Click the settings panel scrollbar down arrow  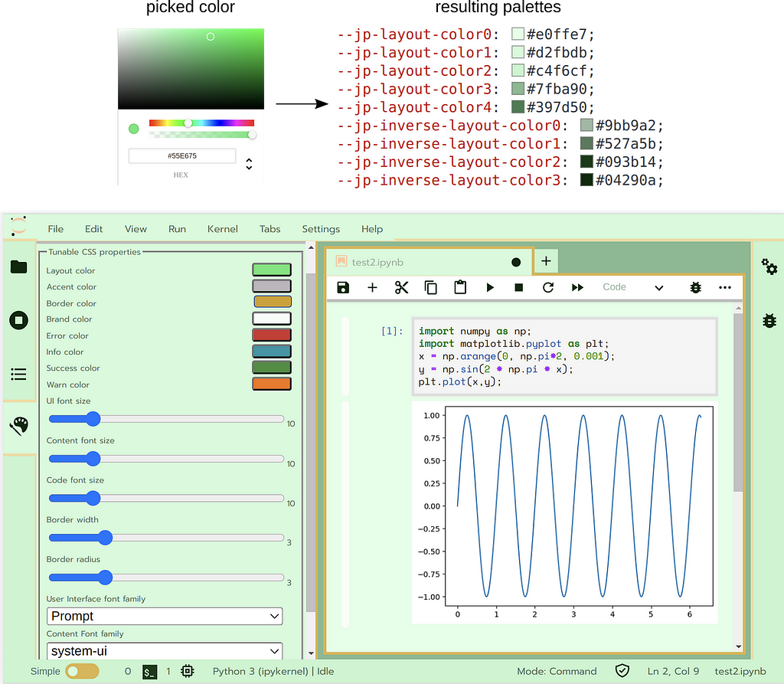311,653
